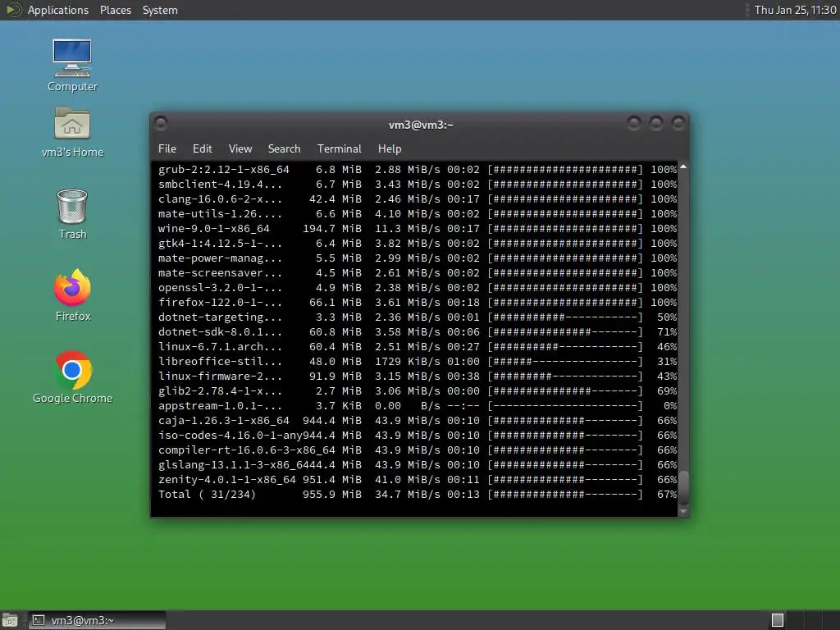The image size is (840, 630).
Task: Click the grub-2:2.12-1-x86_64 line
Action: 418,169
